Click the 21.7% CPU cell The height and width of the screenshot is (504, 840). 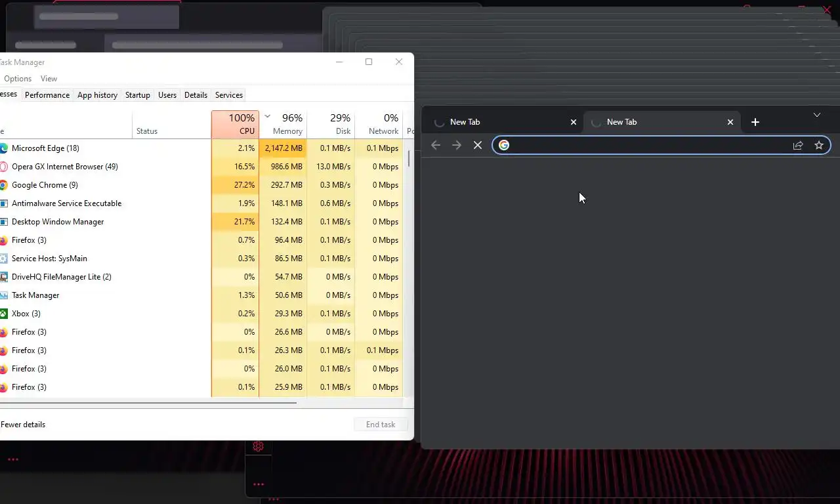click(x=236, y=222)
